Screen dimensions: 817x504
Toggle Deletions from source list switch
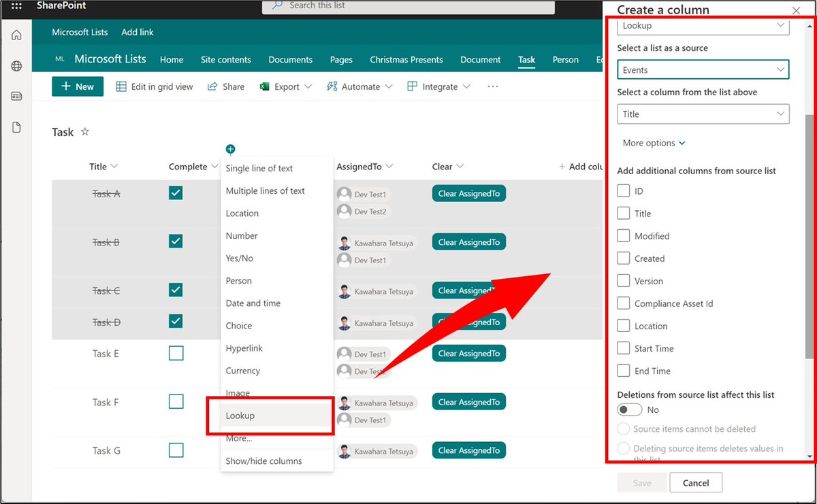point(629,409)
